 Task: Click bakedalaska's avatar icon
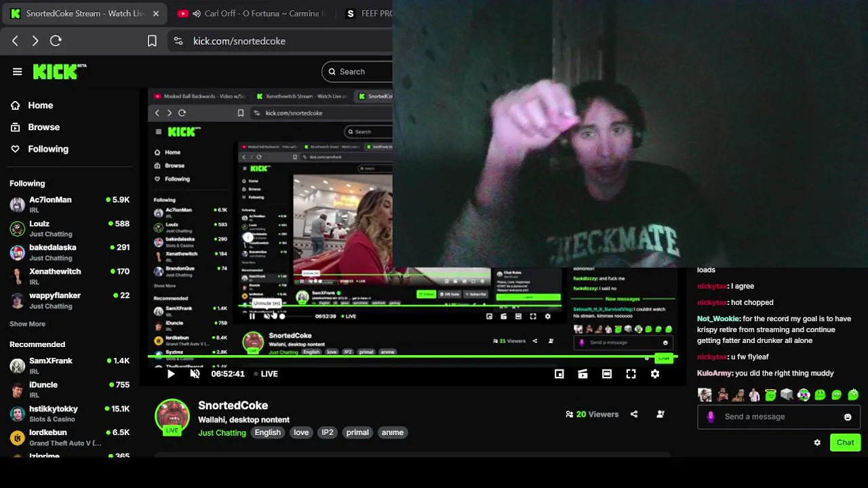pyautogui.click(x=17, y=253)
